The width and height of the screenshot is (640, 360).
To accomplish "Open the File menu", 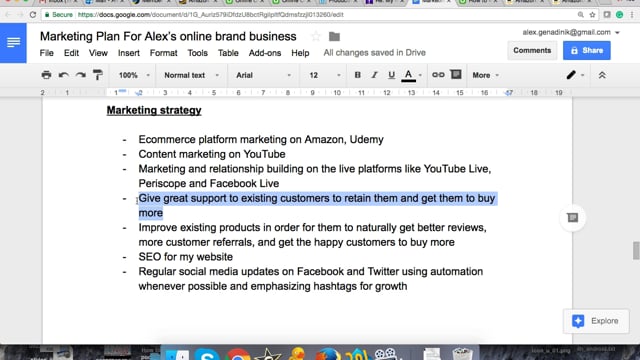I will pyautogui.click(x=47, y=53).
